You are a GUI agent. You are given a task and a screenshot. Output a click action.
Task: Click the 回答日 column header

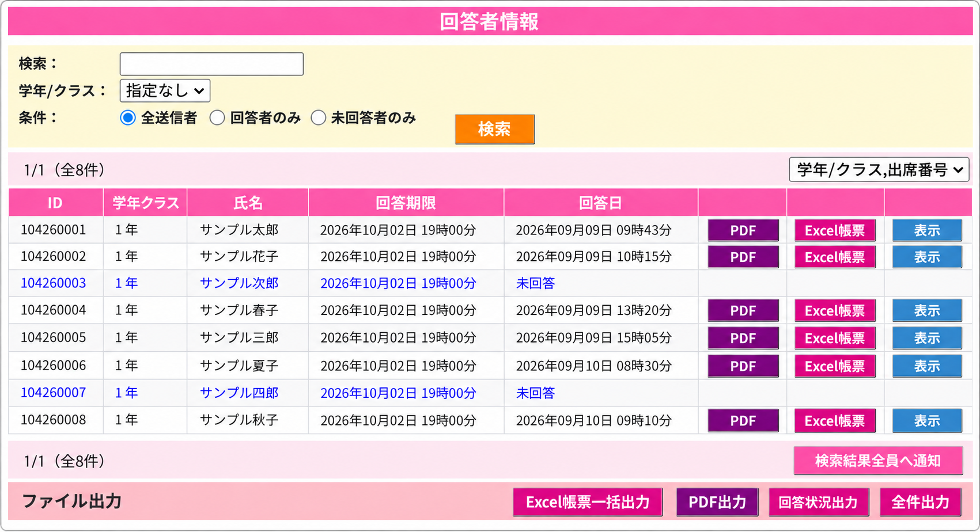600,203
